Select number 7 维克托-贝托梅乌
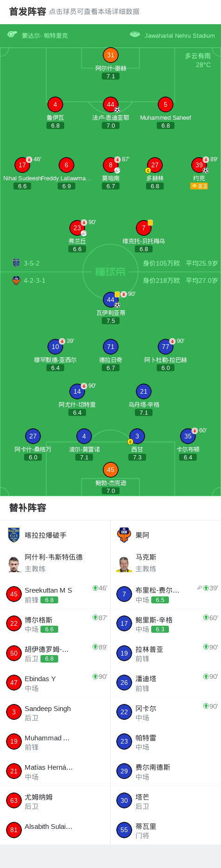 click(144, 228)
